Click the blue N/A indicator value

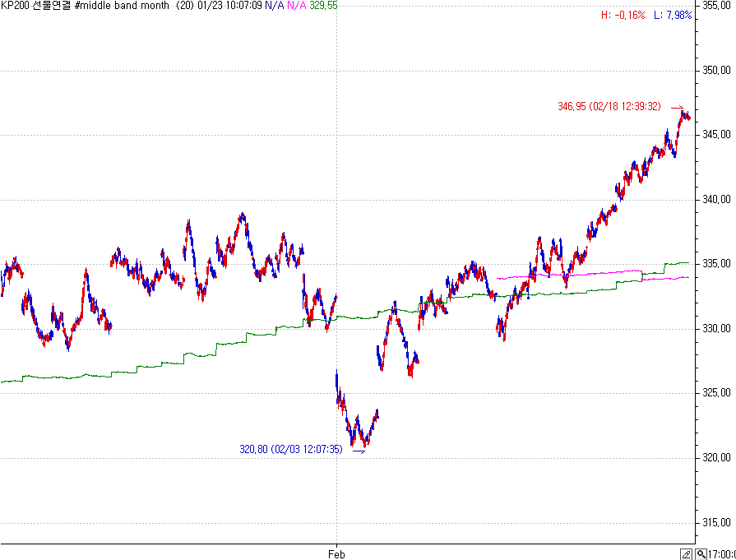click(x=274, y=6)
